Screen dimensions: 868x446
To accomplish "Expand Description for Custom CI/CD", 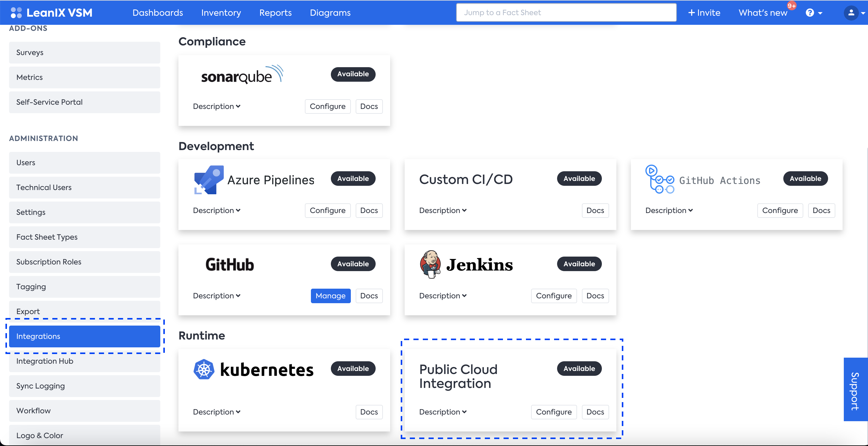I will [442, 210].
